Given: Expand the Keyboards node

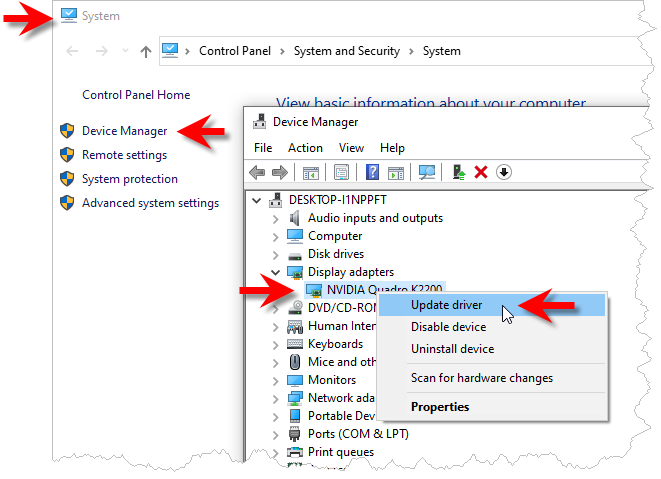Looking at the screenshot, I should (x=275, y=345).
